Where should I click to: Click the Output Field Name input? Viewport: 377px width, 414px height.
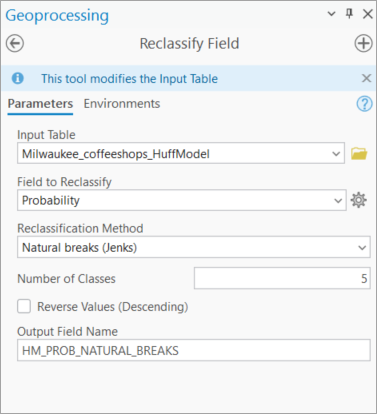[x=194, y=350]
